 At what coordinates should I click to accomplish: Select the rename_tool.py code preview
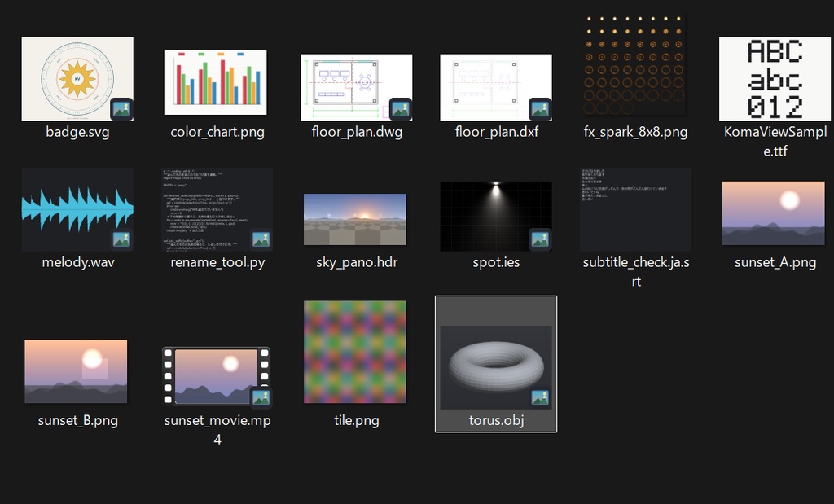click(217, 209)
